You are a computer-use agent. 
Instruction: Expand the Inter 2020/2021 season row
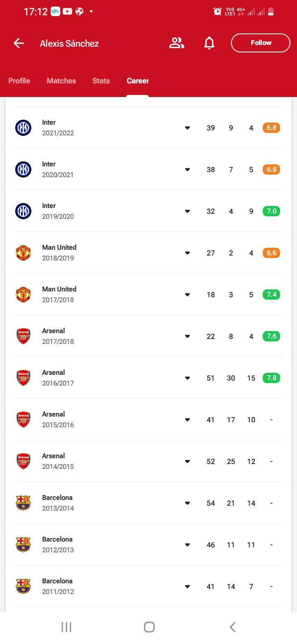pos(187,169)
